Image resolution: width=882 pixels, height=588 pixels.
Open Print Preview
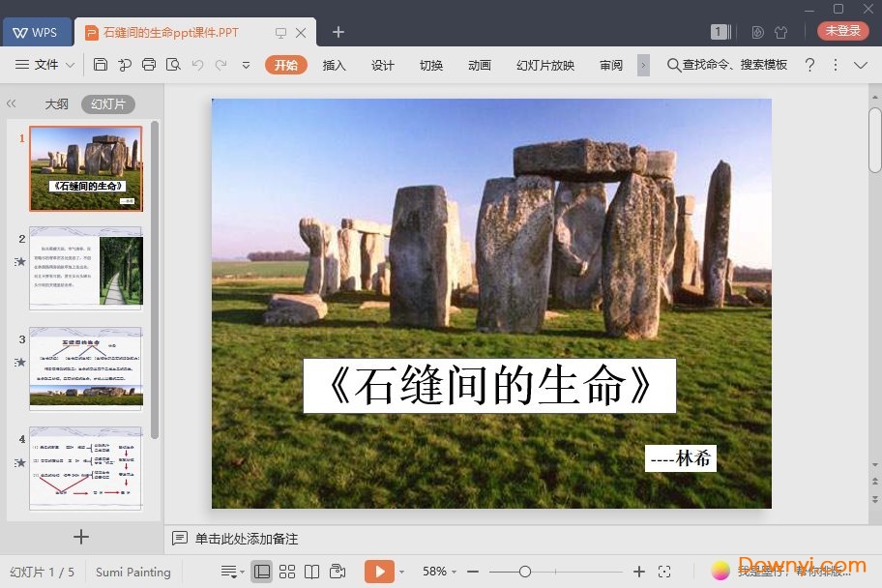[x=171, y=65]
